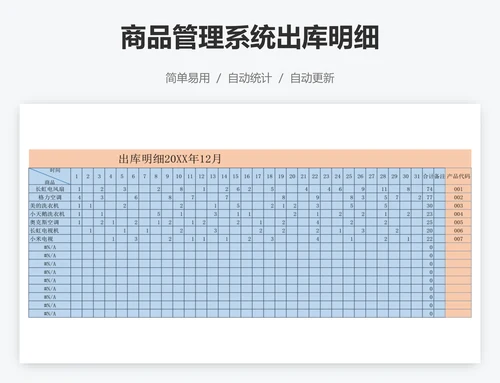Viewport: 500px width, 383px height.
Task: Select day column header 1
Action: pyautogui.click(x=76, y=176)
